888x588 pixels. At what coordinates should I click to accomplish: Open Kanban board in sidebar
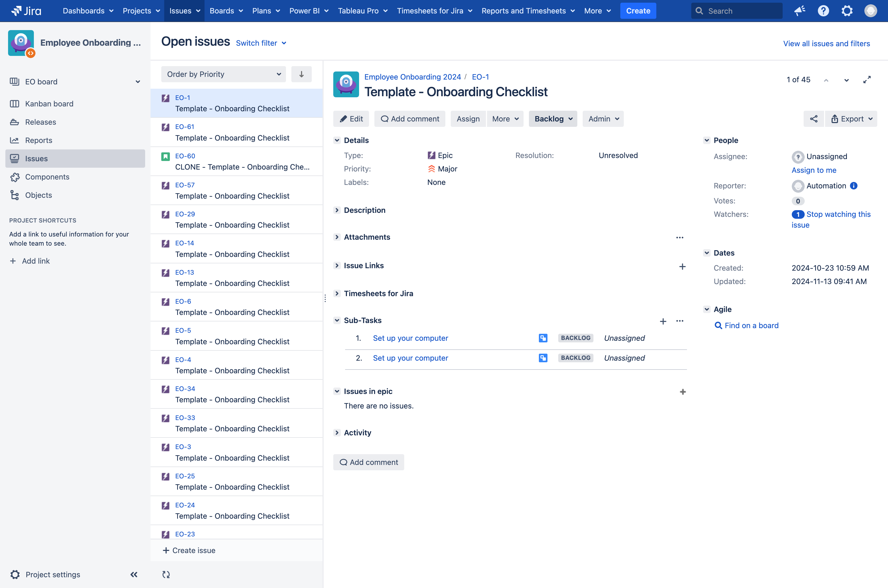coord(49,104)
